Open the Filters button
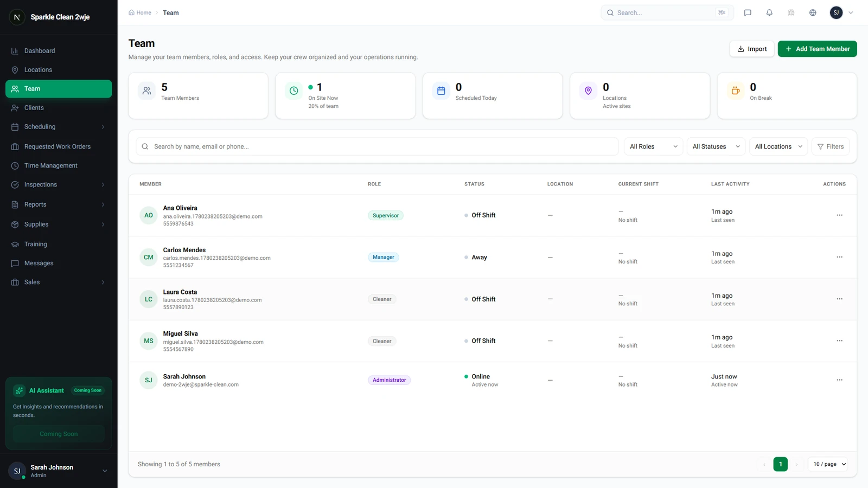The image size is (868, 488). coord(831,146)
